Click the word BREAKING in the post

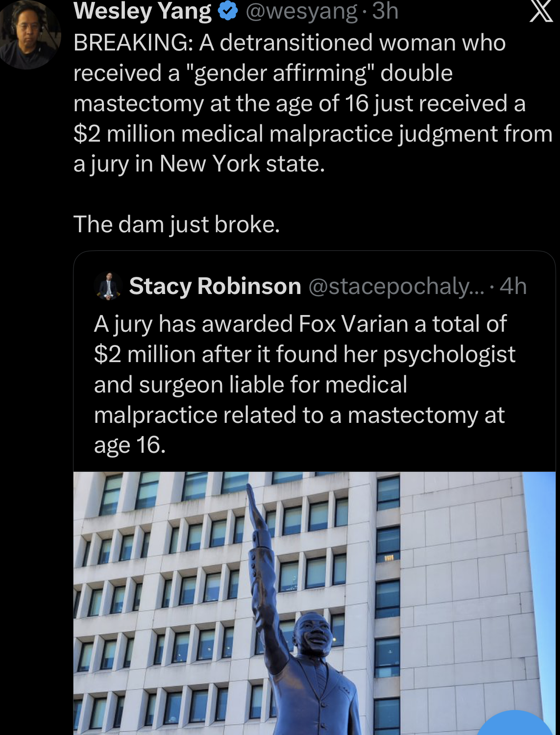[x=133, y=43]
